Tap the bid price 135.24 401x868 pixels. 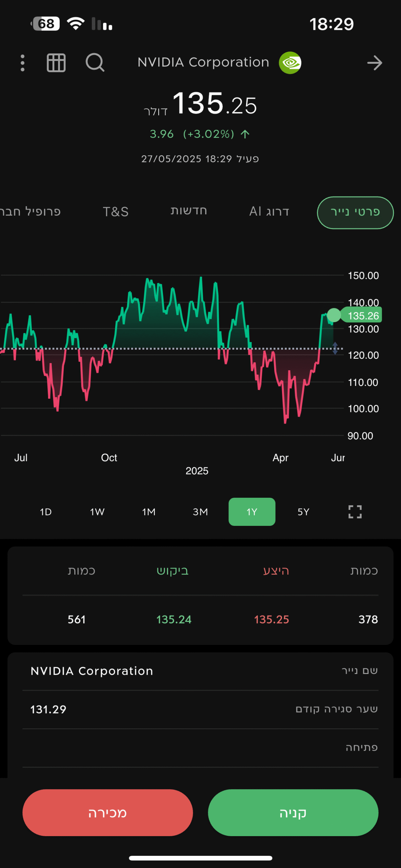[174, 619]
